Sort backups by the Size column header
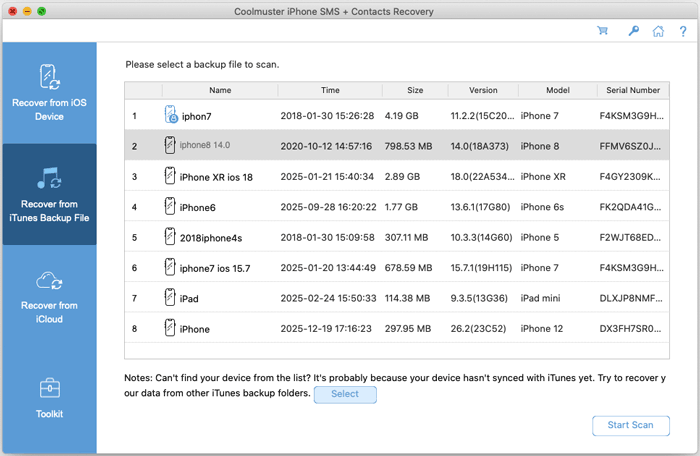700x456 pixels. [x=415, y=90]
